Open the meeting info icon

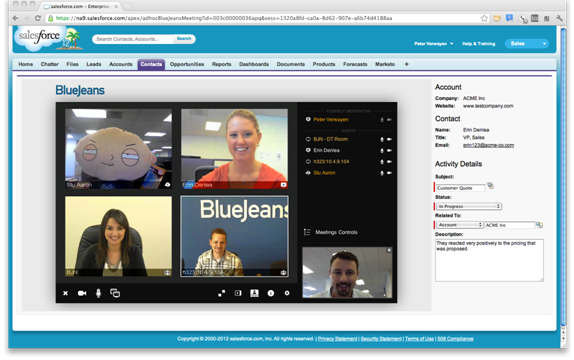[271, 293]
